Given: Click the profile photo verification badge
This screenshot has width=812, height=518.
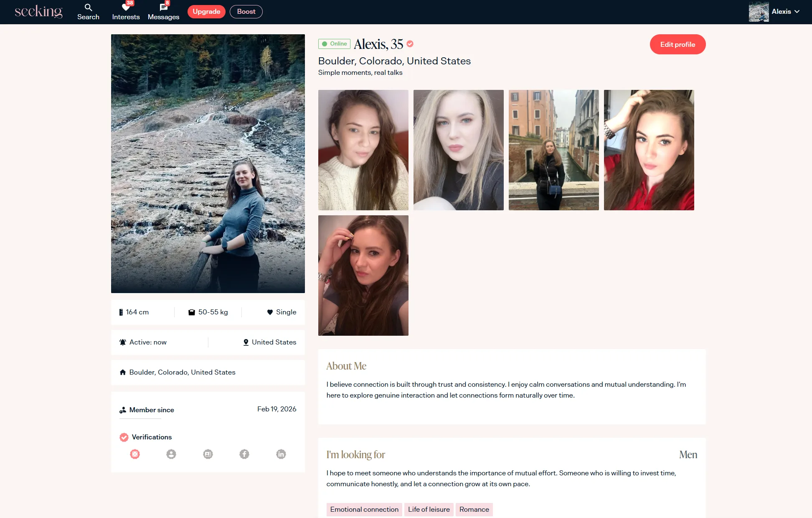Looking at the screenshot, I should [171, 454].
